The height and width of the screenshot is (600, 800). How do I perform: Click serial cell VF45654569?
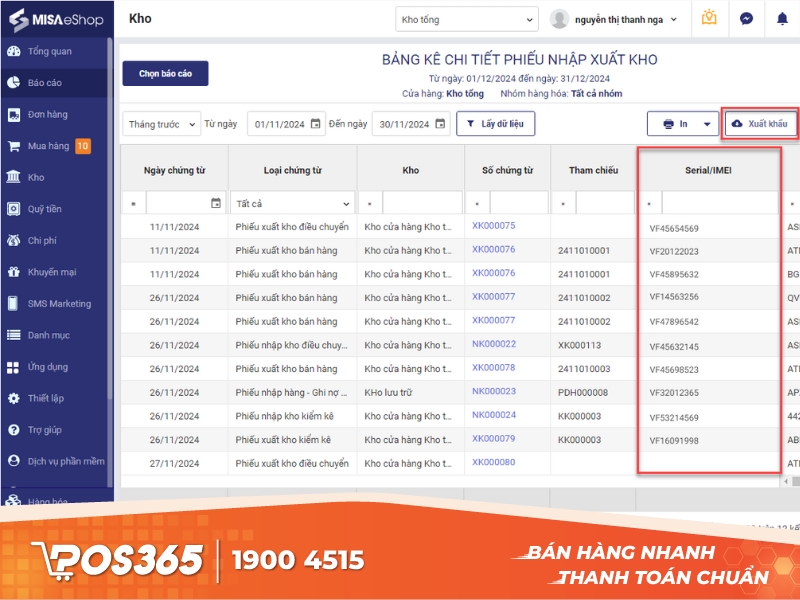point(674,229)
